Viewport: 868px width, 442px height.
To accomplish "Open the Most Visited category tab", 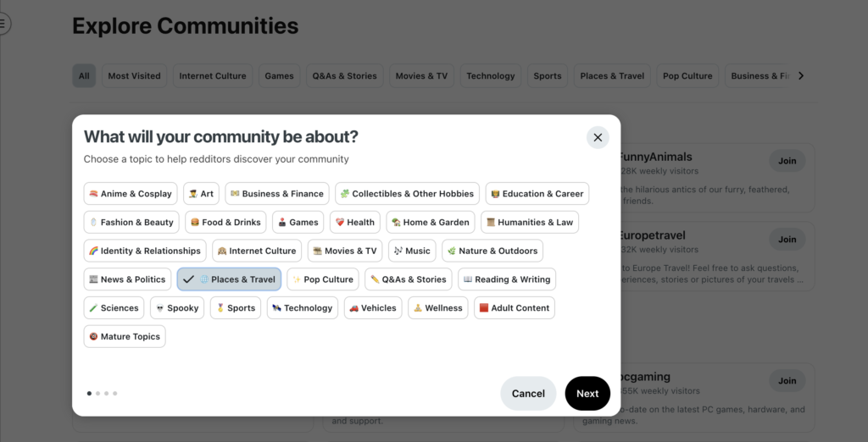I will click(135, 76).
